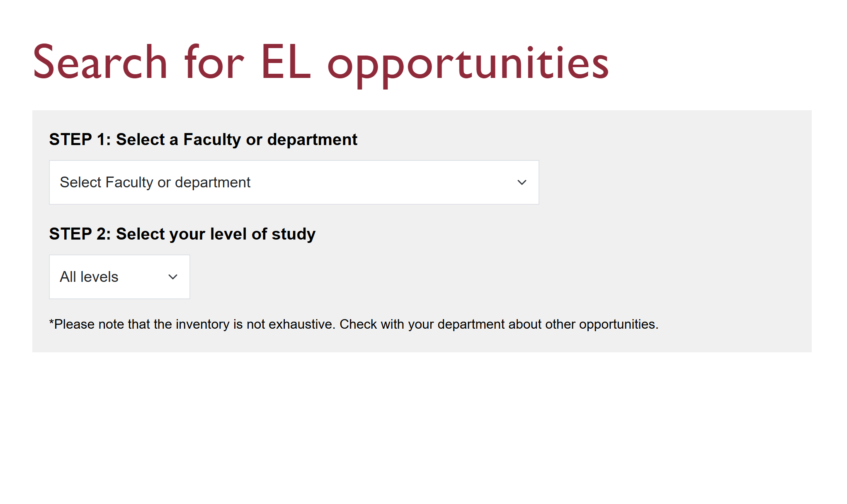The width and height of the screenshot is (847, 504).
Task: Click the word 'Search' in the heading
Action: (x=100, y=63)
